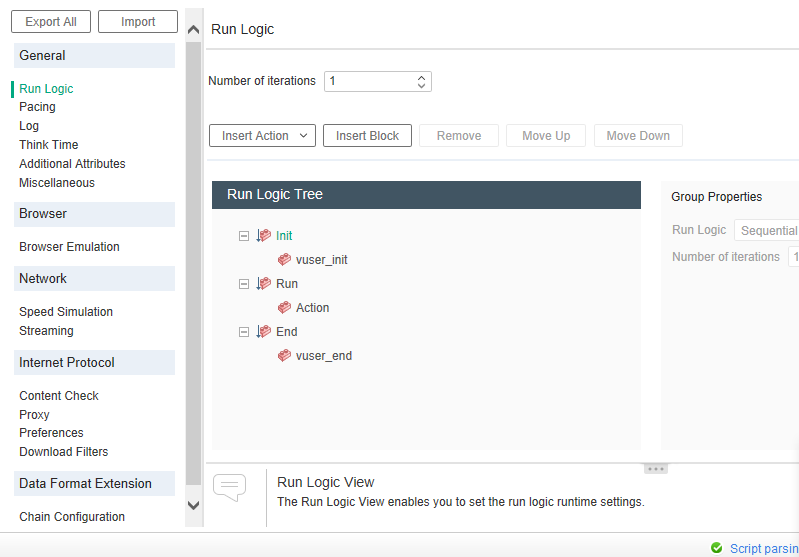Click the Run block icon in tree
This screenshot has height=557, width=799.
263,283
